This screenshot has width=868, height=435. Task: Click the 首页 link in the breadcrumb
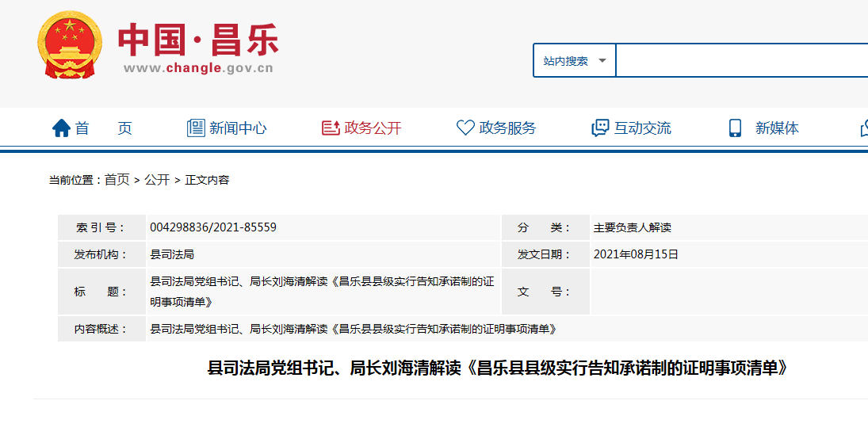click(x=117, y=180)
